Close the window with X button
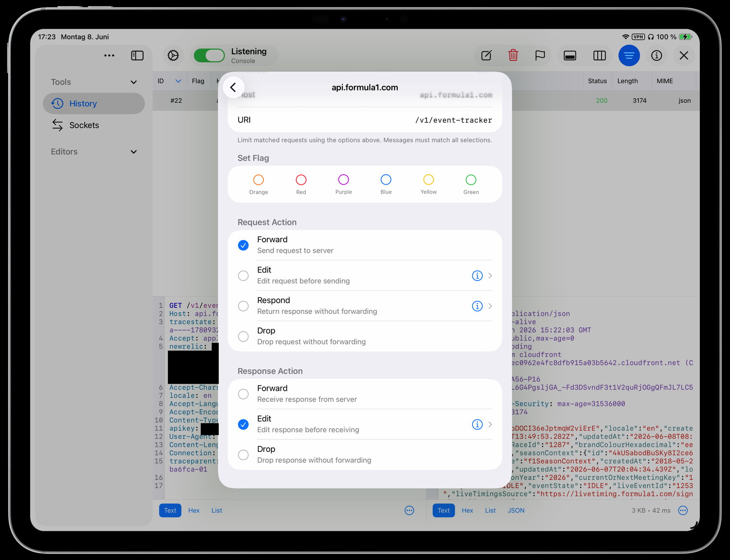This screenshot has height=560, width=730. coord(684,56)
